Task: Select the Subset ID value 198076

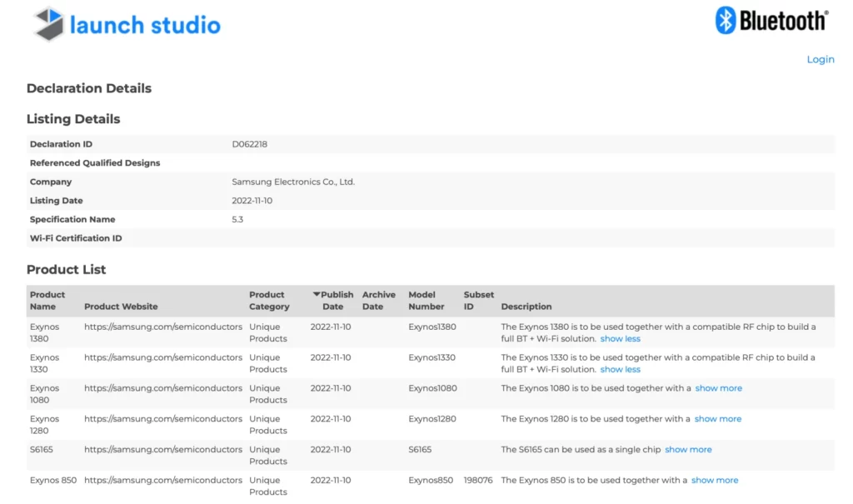Action: pos(478,480)
